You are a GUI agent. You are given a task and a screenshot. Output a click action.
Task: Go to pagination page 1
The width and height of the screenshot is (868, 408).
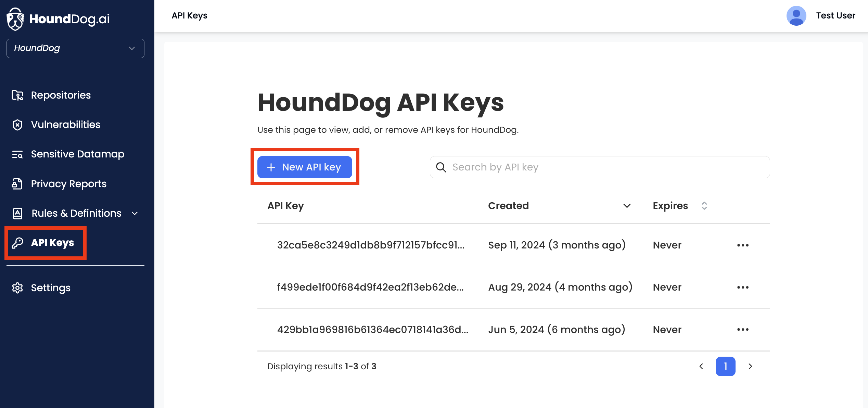point(725,366)
